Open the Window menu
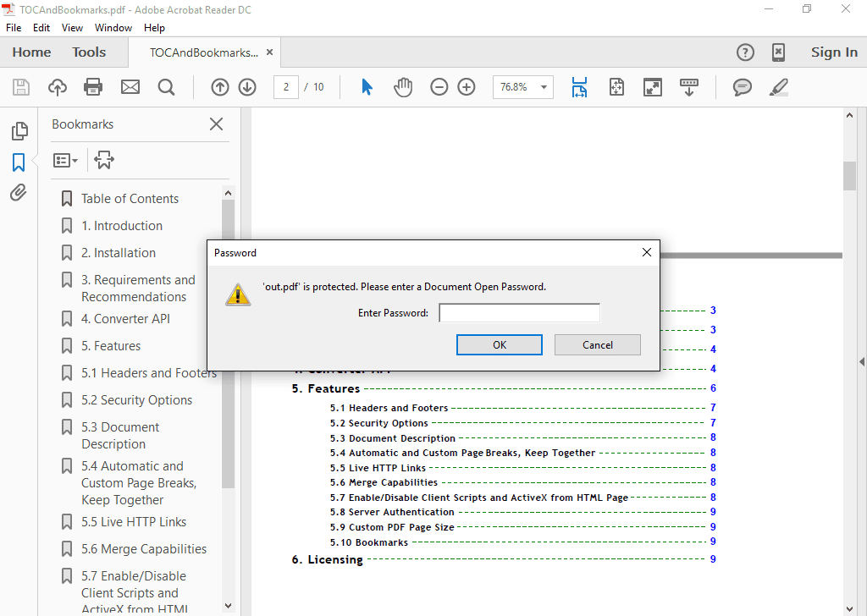 click(113, 28)
